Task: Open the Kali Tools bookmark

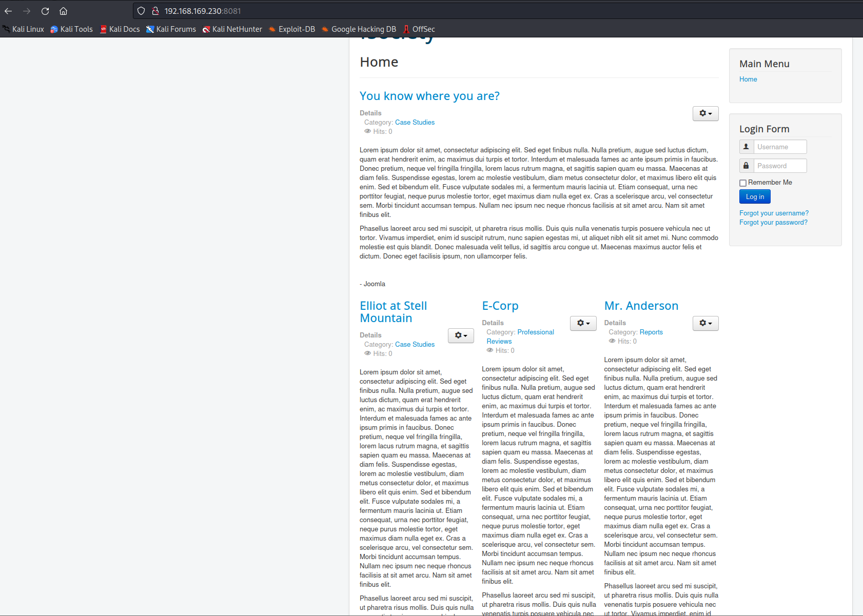Action: tap(72, 29)
